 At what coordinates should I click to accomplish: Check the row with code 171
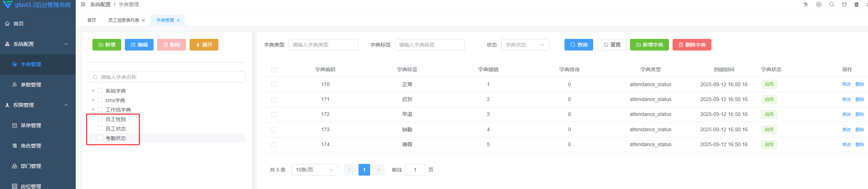point(274,100)
